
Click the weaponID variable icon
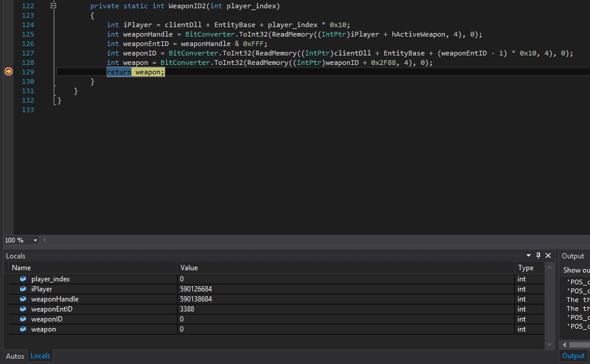point(23,319)
